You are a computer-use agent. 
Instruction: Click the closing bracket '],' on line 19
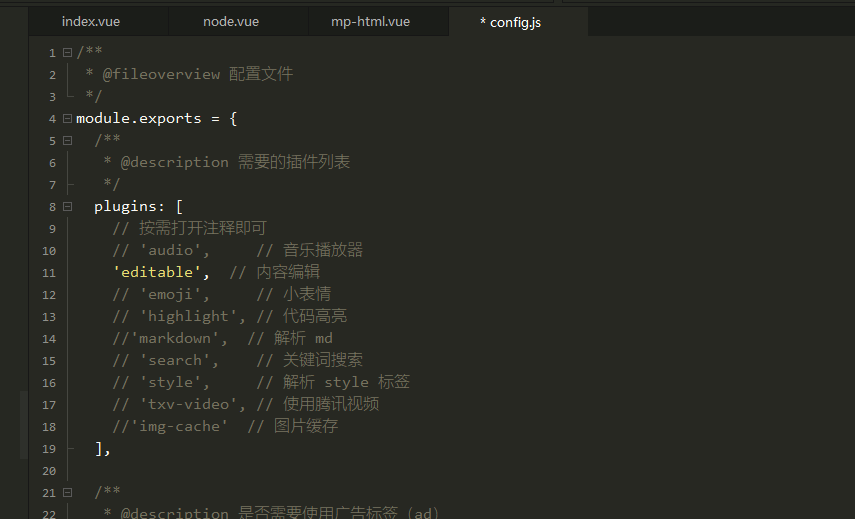click(x=103, y=449)
